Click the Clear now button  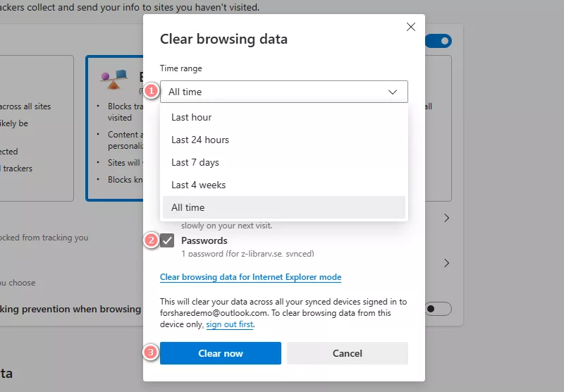point(221,353)
